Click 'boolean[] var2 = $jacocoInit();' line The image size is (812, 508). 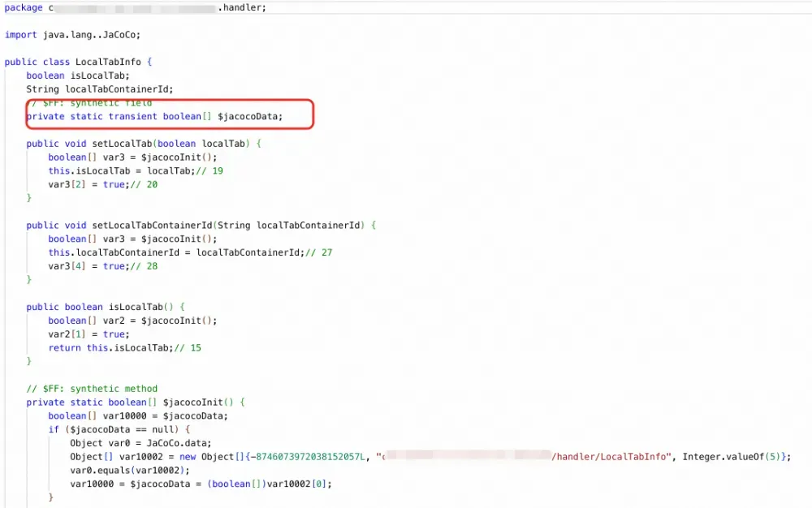point(132,321)
